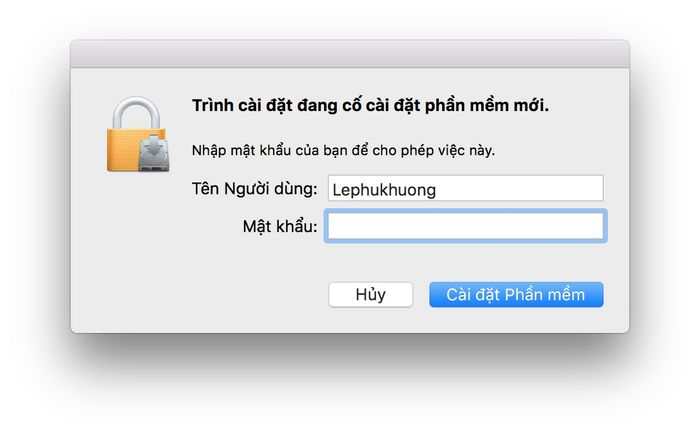Click the "Mật khẩu:" label
The width and height of the screenshot is (700, 434).
pos(280,227)
